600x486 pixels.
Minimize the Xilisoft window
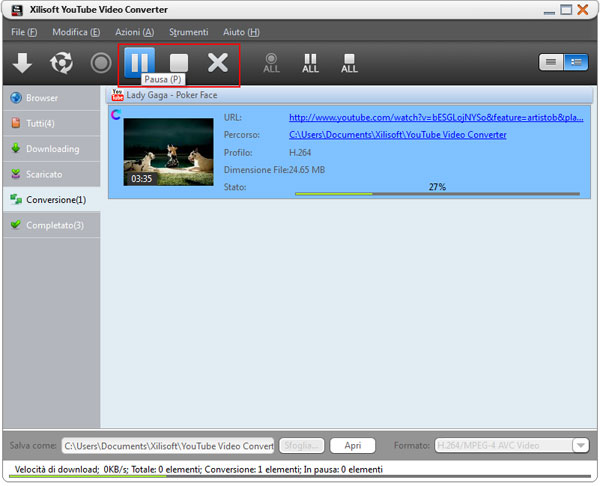[549, 11]
